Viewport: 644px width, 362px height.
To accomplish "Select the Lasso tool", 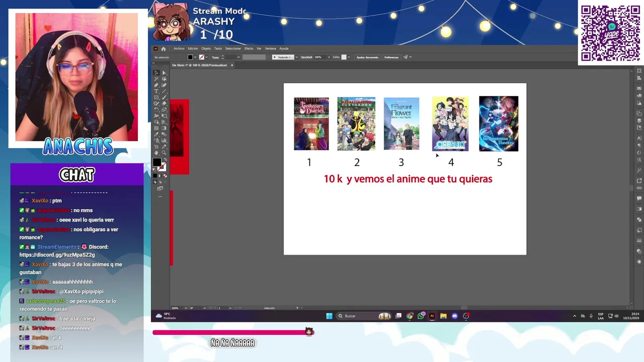I will [x=164, y=79].
